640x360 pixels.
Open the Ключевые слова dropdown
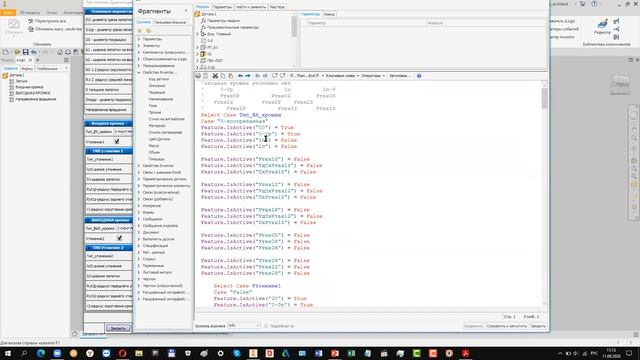pos(342,76)
